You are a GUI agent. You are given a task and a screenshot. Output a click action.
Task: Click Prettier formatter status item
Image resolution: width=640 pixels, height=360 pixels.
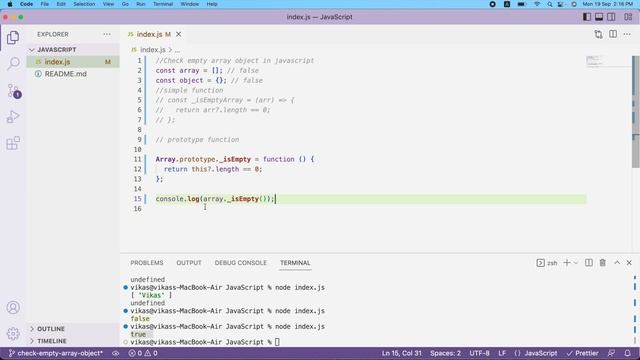pos(582,353)
